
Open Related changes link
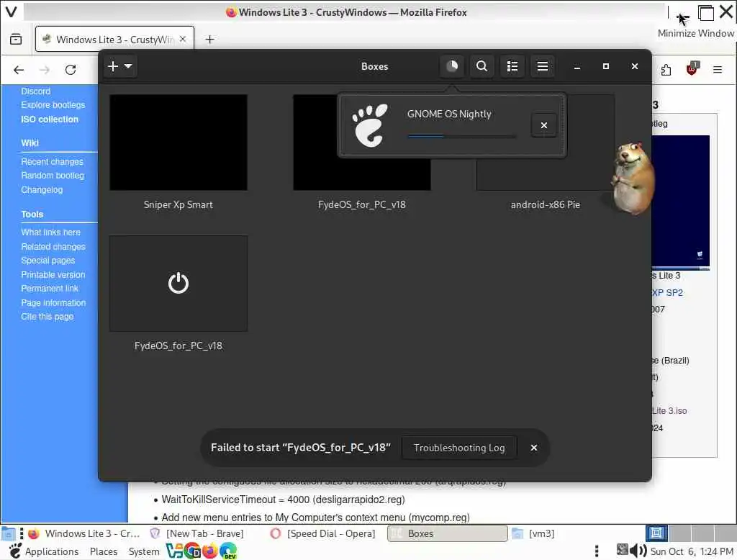click(53, 246)
